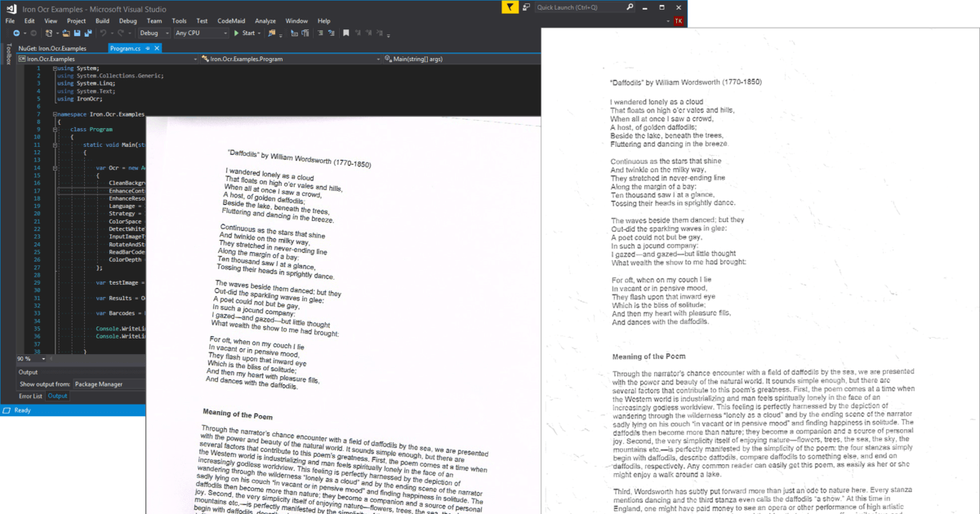Click the Redo toolbar icon
Screen dimensions: 980x514
tap(119, 33)
